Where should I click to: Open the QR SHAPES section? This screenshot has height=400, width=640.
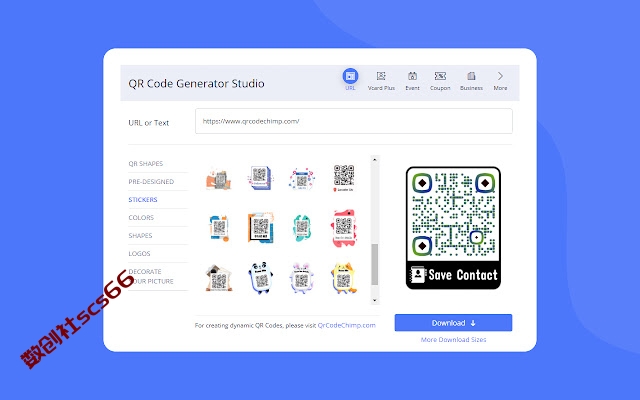[x=146, y=164]
